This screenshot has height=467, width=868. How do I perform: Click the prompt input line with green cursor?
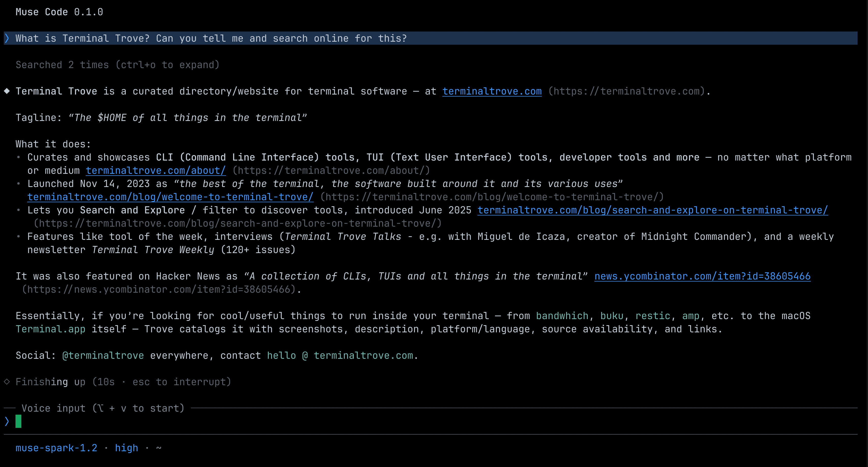click(x=431, y=421)
